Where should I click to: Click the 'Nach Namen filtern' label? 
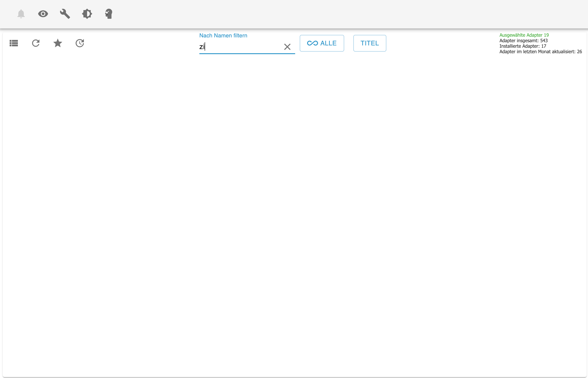tap(223, 36)
